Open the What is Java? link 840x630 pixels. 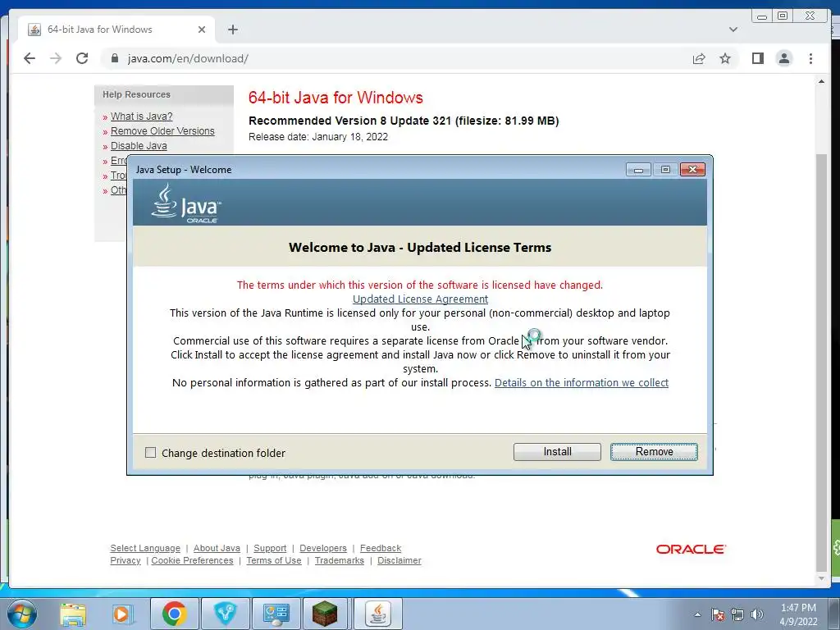coord(141,116)
